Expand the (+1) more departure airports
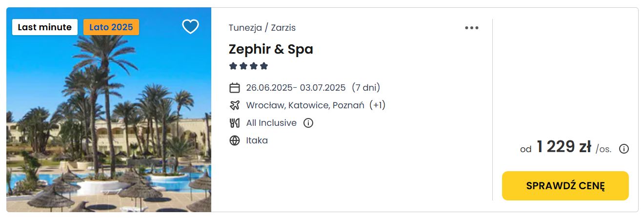Viewport: 644px width, 218px height. point(377,105)
